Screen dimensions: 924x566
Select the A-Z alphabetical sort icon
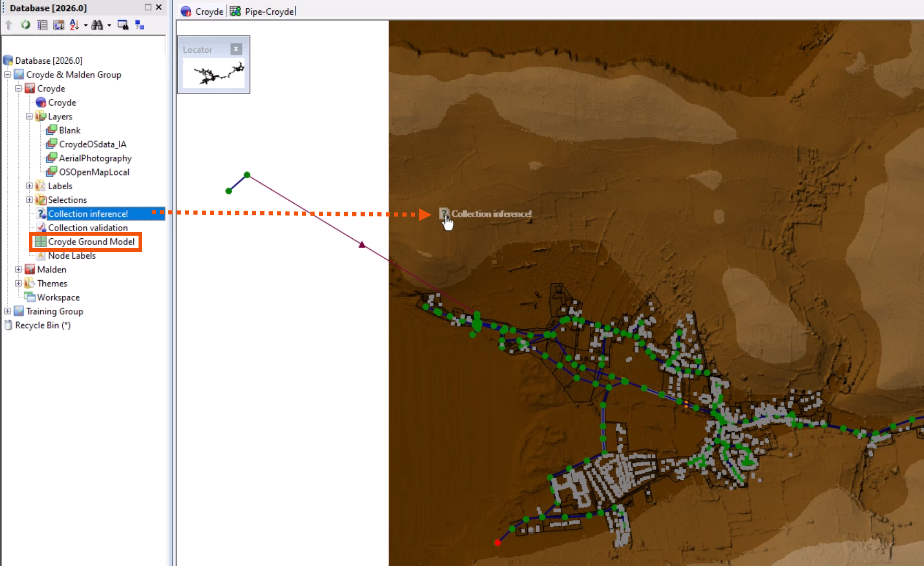tap(75, 25)
